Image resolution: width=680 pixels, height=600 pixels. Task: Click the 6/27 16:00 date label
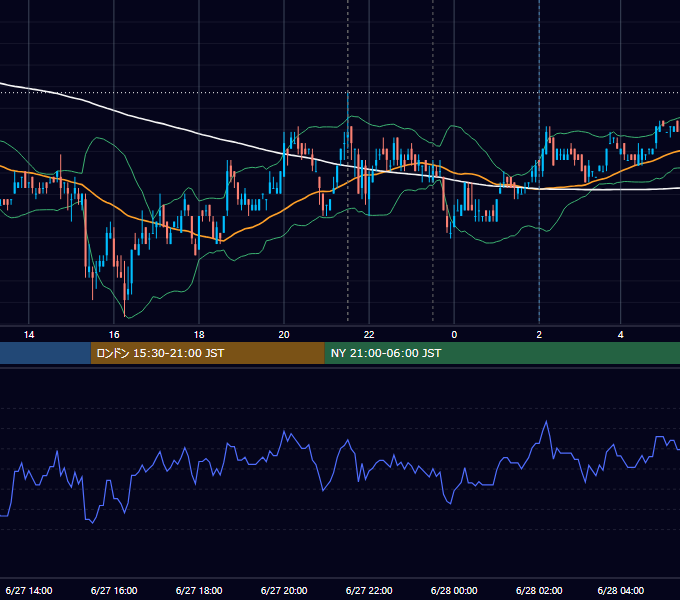[x=114, y=590]
